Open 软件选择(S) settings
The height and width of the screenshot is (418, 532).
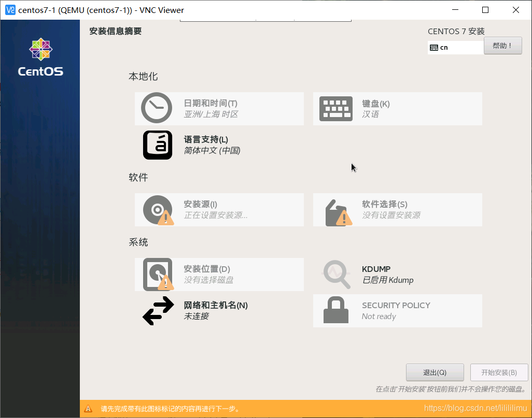pos(398,210)
